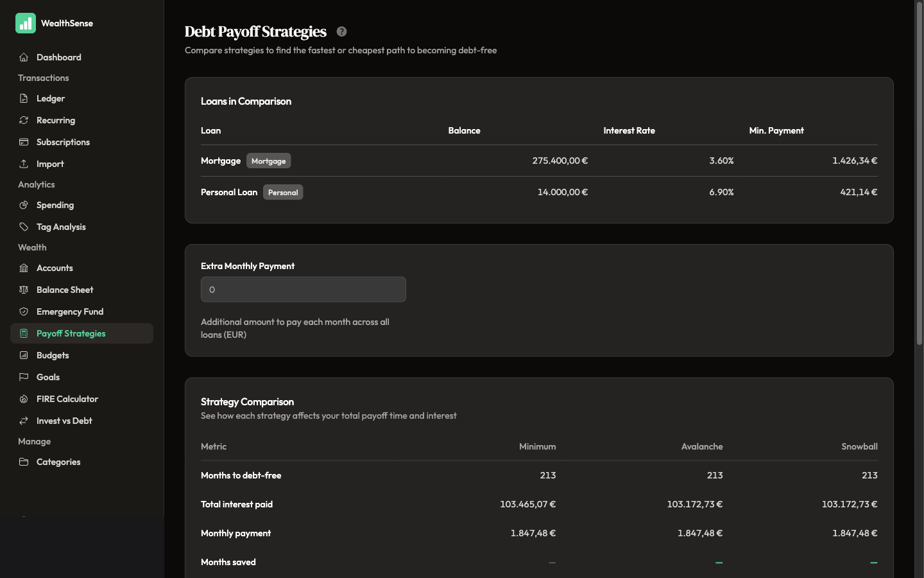Image resolution: width=924 pixels, height=578 pixels.
Task: Navigate to Subscriptions
Action: tap(81, 142)
